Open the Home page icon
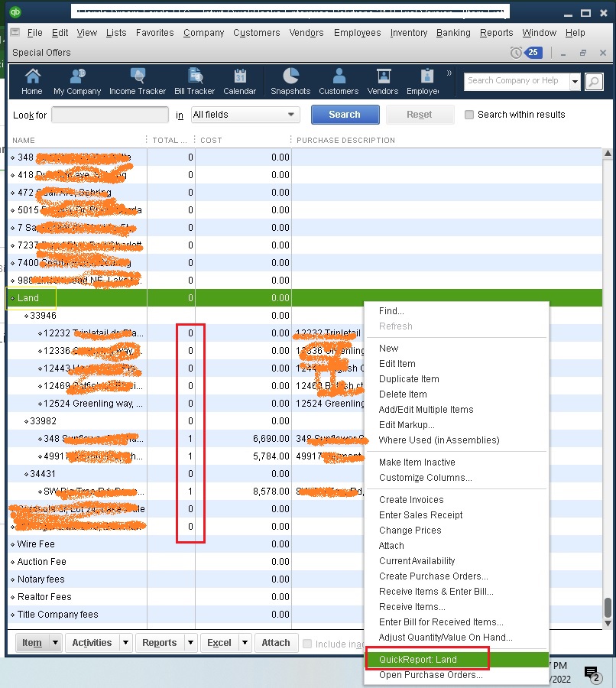Viewport: 616px width, 688px height. pyautogui.click(x=31, y=81)
